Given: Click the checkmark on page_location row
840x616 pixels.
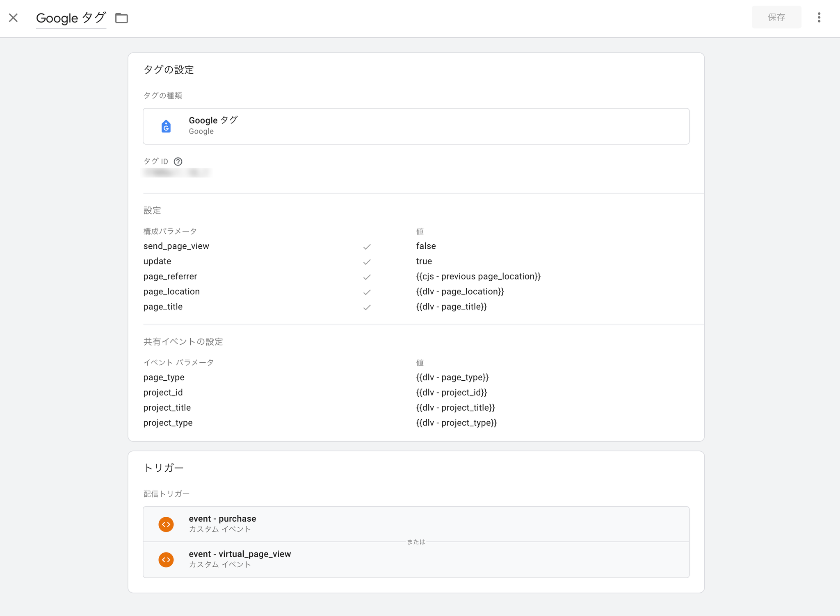Looking at the screenshot, I should [x=367, y=292].
